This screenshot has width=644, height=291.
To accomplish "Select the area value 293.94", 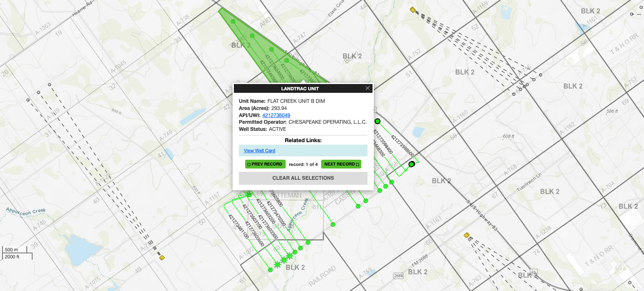I will click(279, 108).
